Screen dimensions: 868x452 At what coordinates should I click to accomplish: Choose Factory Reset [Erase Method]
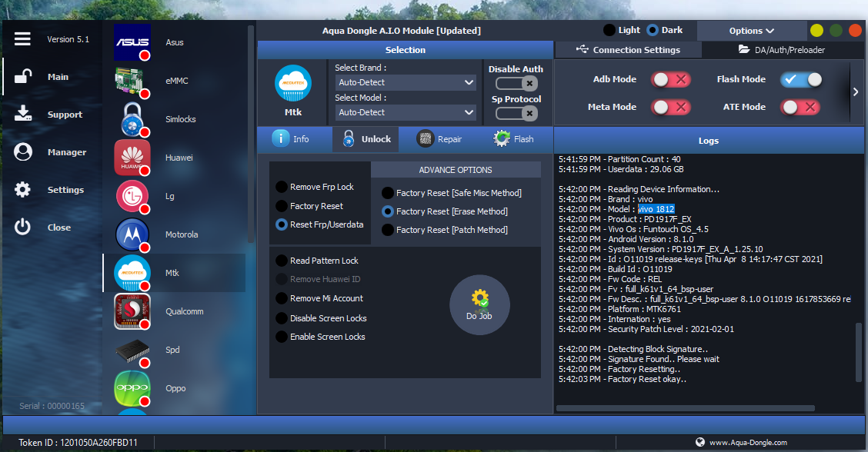click(x=445, y=211)
